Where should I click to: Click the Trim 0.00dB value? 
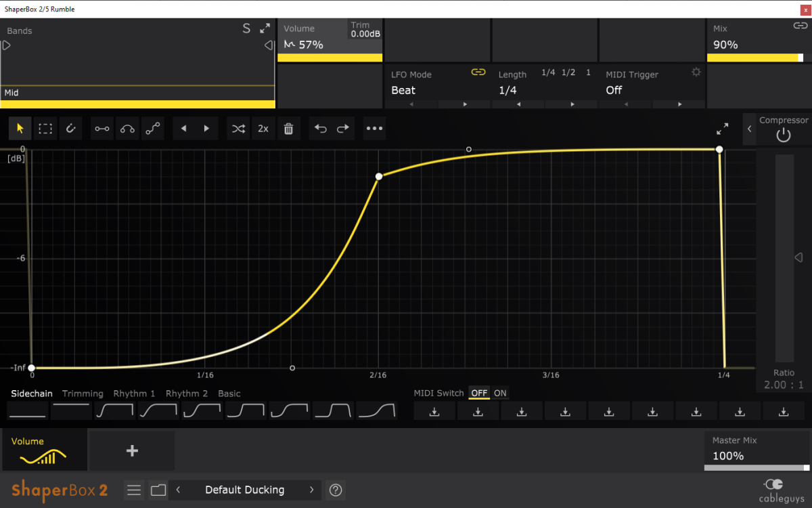(x=365, y=34)
